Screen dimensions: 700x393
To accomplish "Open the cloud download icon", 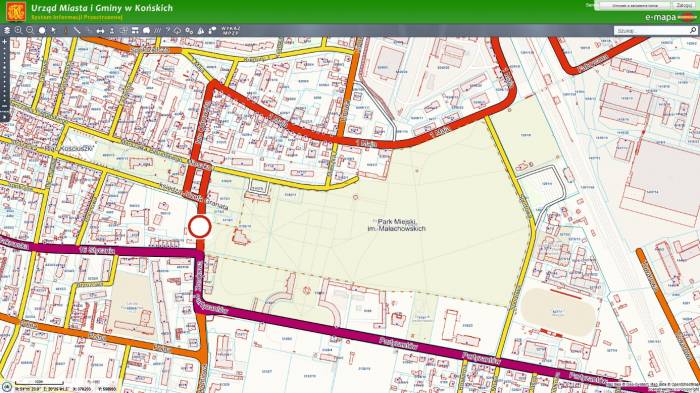I will pyautogui.click(x=177, y=31).
